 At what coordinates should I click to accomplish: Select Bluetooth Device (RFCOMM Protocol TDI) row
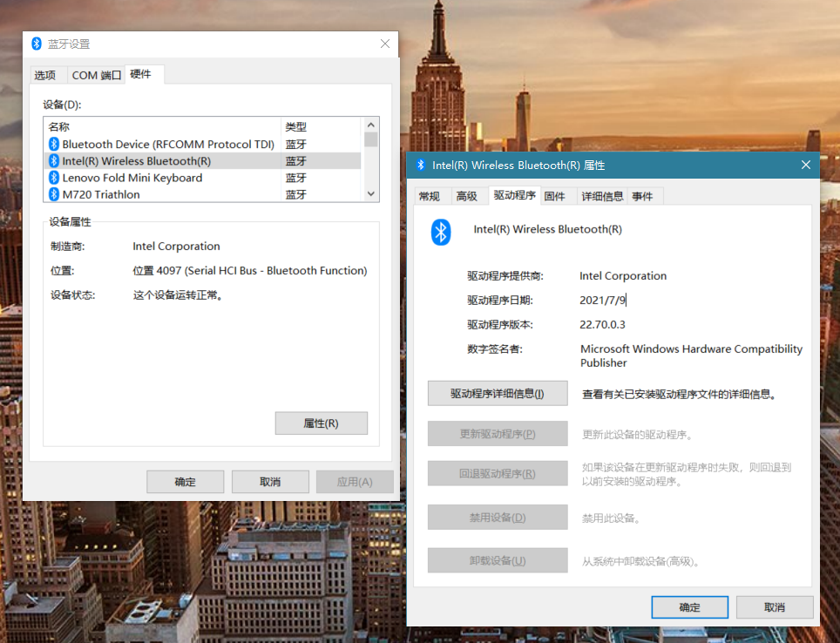(202, 144)
